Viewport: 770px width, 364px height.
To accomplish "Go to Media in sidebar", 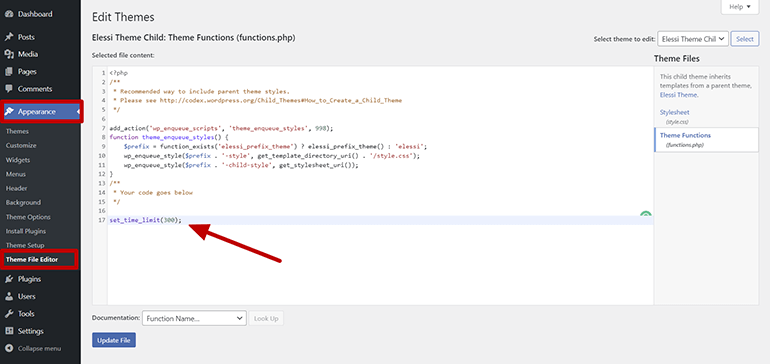I will coord(28,54).
